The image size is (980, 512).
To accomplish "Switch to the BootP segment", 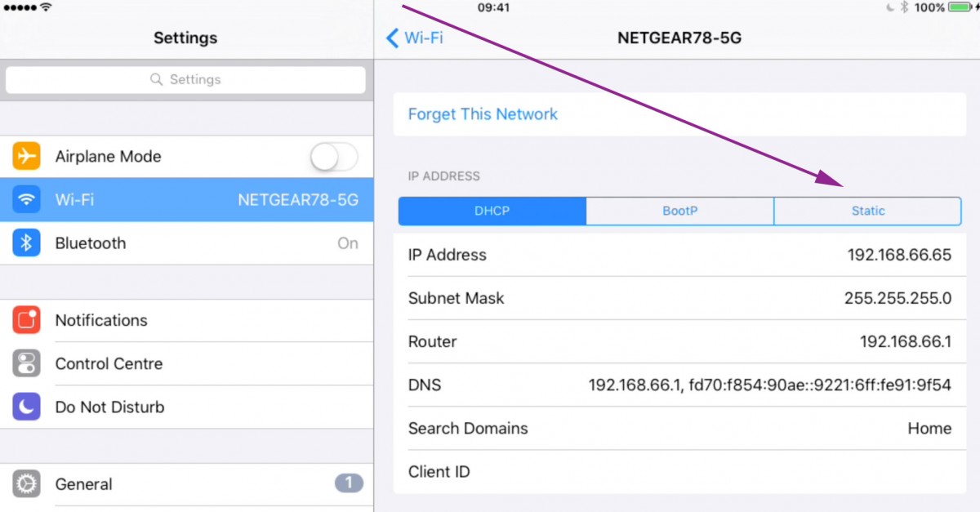I will (679, 211).
